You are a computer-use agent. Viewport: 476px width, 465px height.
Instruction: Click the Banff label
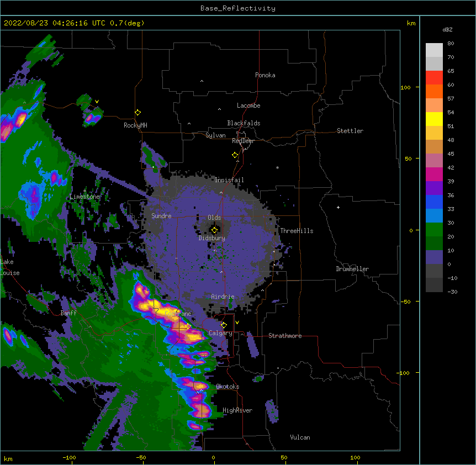pos(68,313)
